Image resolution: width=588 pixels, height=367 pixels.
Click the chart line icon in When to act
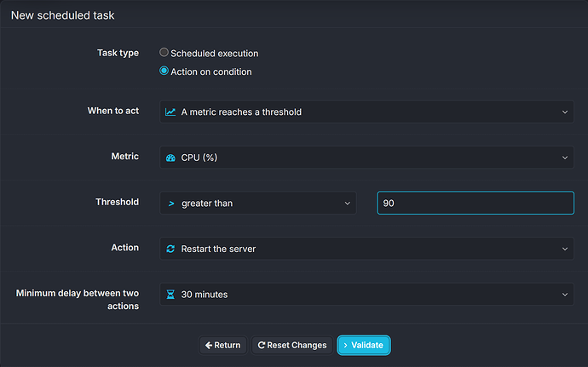170,112
